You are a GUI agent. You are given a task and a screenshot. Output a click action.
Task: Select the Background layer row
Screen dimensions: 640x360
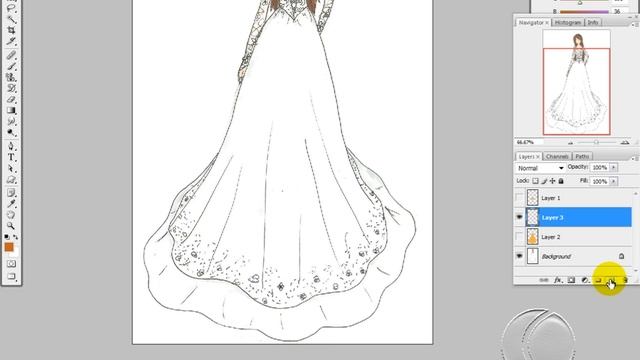[x=573, y=256]
